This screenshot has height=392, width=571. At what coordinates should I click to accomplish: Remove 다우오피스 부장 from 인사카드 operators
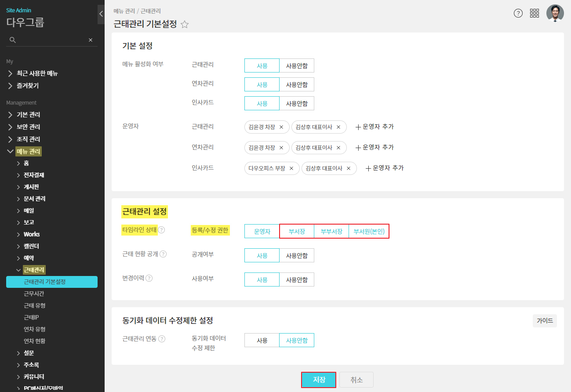click(291, 168)
